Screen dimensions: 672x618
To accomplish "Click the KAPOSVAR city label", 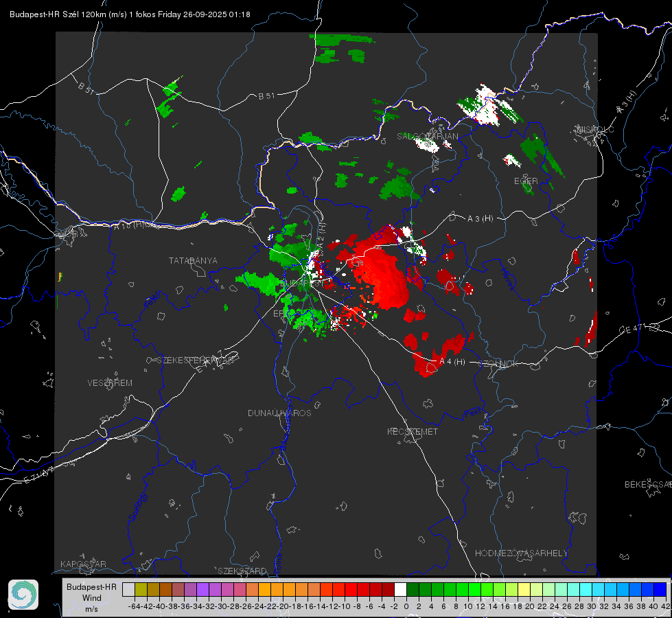I will 83,564.
